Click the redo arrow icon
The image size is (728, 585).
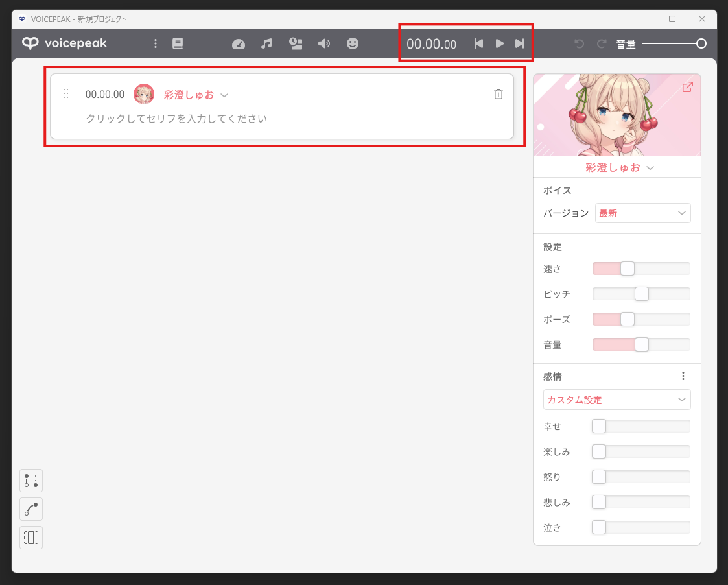click(602, 43)
